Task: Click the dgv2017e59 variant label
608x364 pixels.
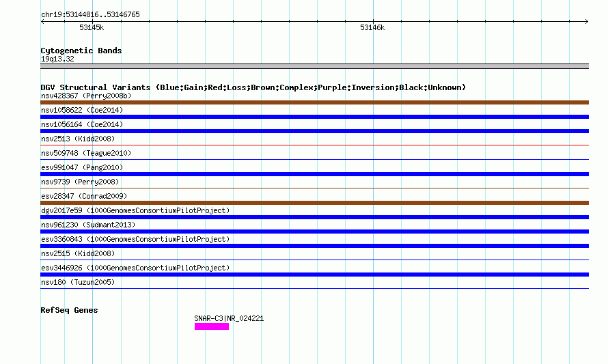Action: pyautogui.click(x=135, y=210)
